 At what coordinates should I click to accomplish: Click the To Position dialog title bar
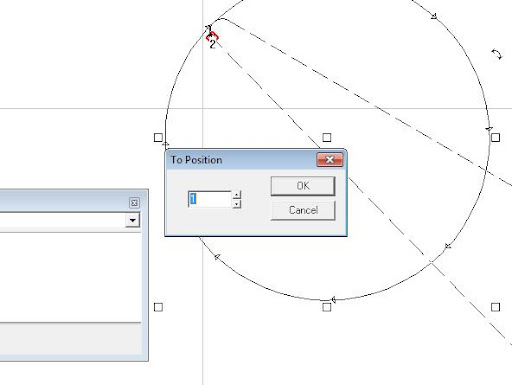click(x=242, y=160)
